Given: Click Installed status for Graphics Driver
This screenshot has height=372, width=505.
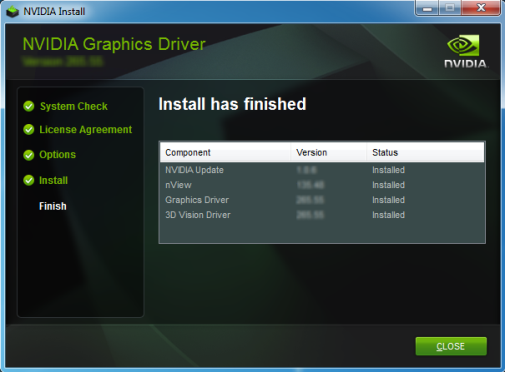Looking at the screenshot, I should [388, 200].
